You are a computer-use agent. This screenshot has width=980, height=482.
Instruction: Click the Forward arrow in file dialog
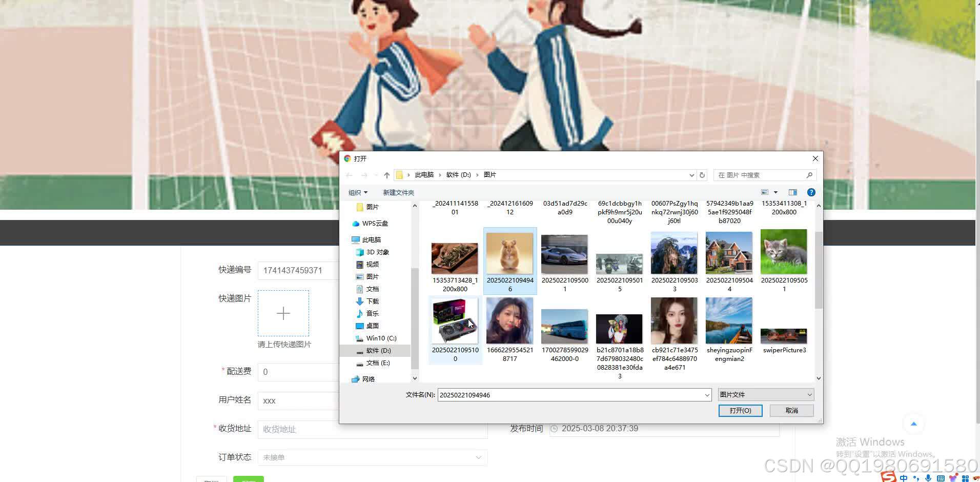pyautogui.click(x=364, y=175)
